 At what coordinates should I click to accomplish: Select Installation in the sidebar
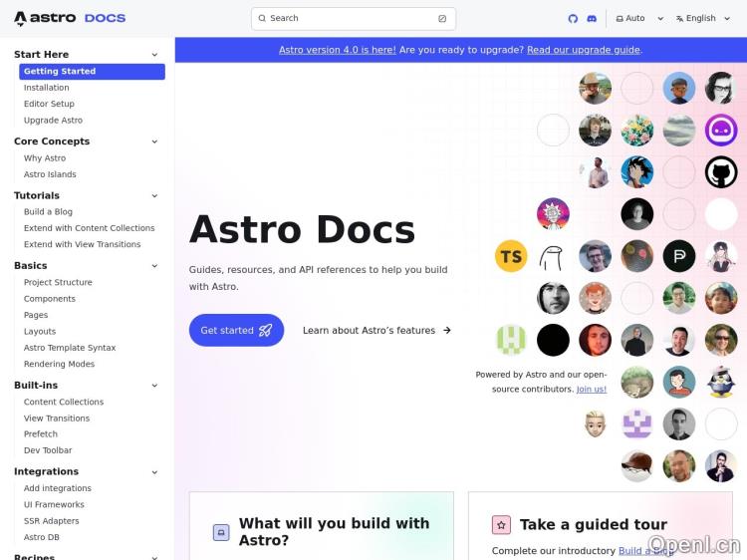(x=47, y=88)
